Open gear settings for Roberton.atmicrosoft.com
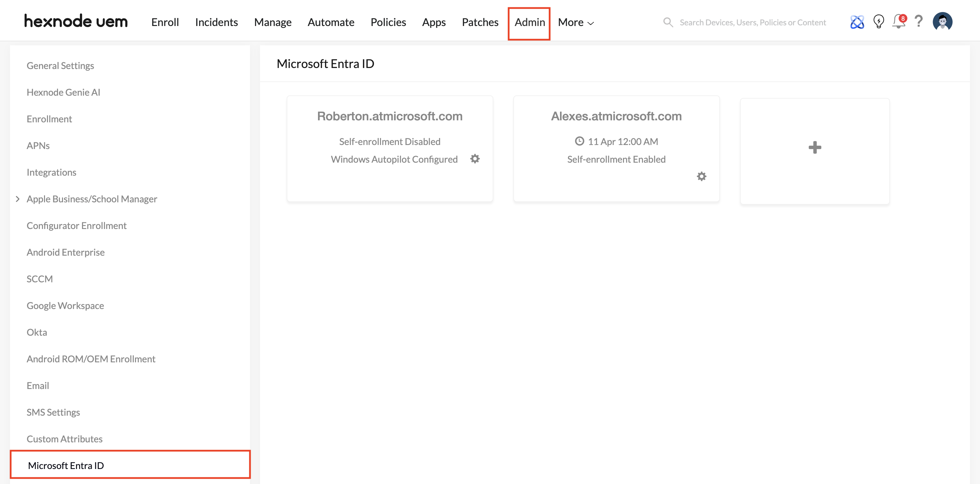 pyautogui.click(x=475, y=159)
